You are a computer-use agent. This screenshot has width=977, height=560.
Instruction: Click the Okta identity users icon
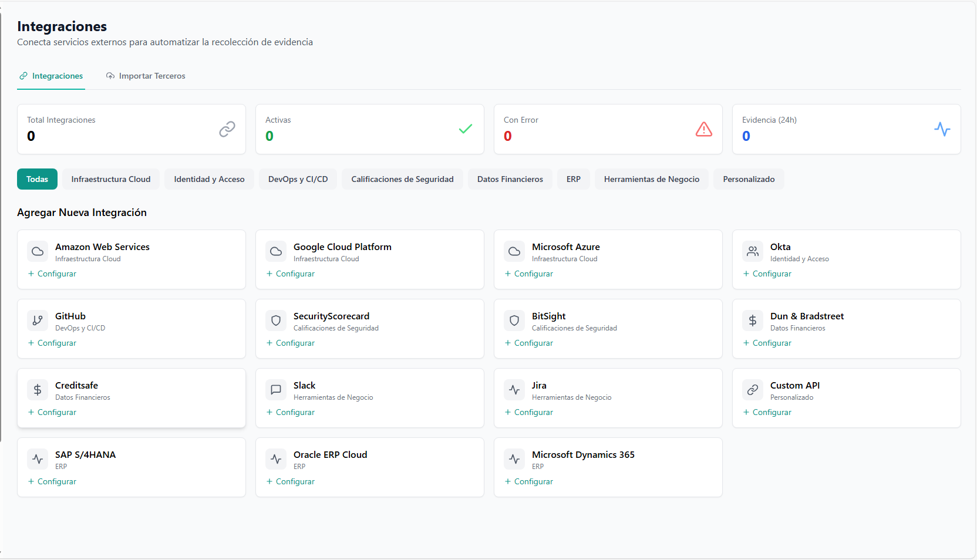752,251
